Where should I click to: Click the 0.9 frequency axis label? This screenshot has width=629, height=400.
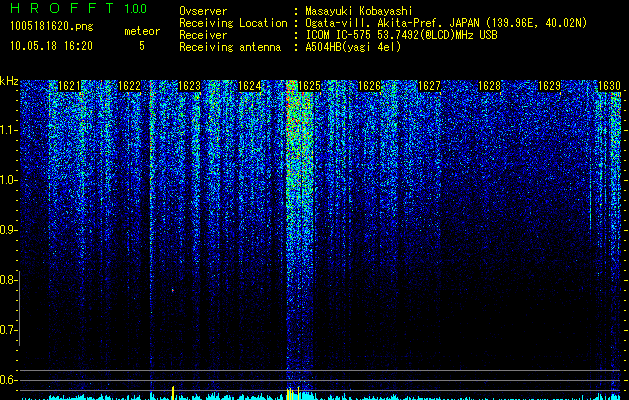tap(6, 230)
